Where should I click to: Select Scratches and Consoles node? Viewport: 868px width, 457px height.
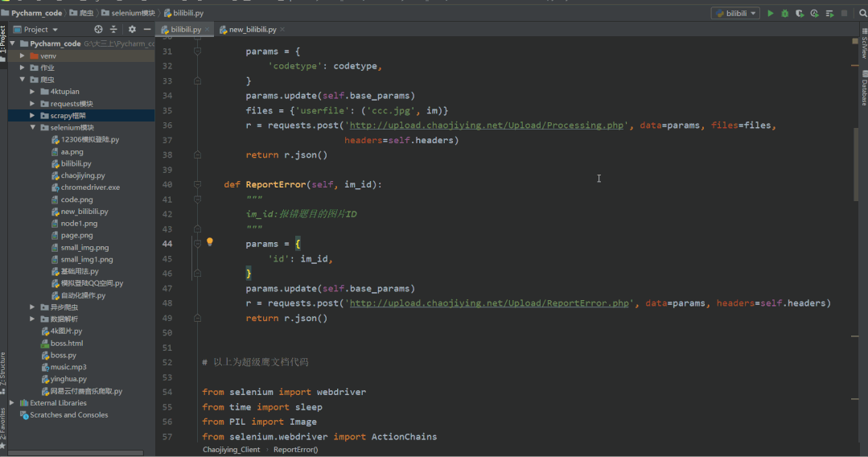(68, 415)
